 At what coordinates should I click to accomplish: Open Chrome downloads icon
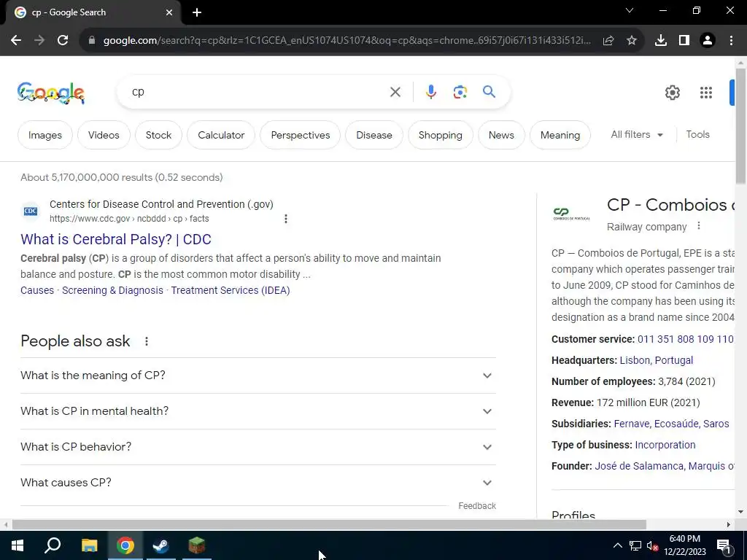(x=661, y=41)
